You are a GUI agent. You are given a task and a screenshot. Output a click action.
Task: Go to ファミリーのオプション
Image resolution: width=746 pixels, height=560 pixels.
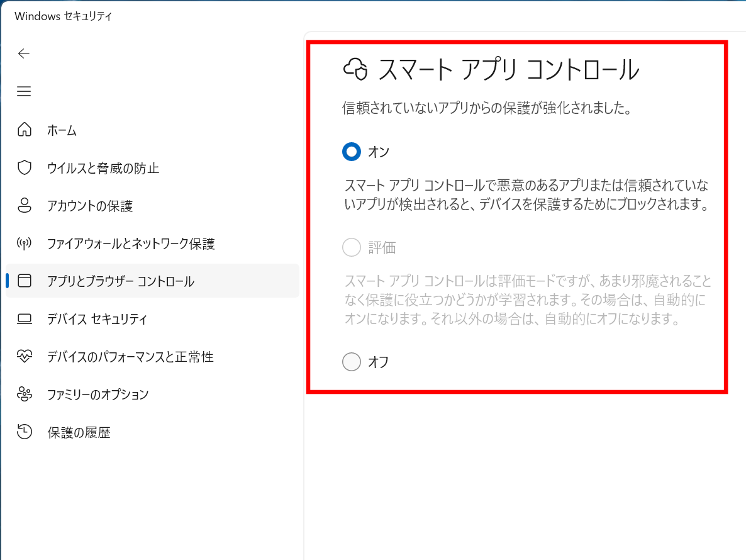152,395
